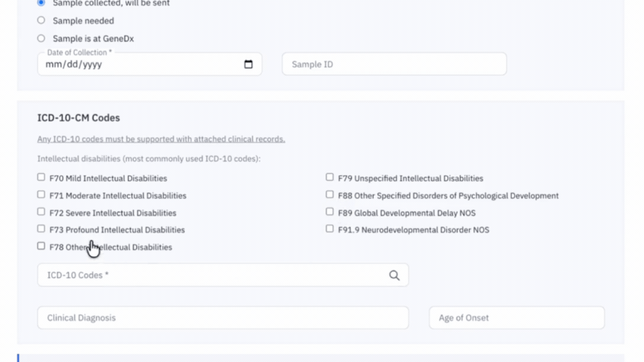Tick F72 Severe Intellectual Disabilities checkbox
The height and width of the screenshot is (362, 644).
(x=41, y=212)
